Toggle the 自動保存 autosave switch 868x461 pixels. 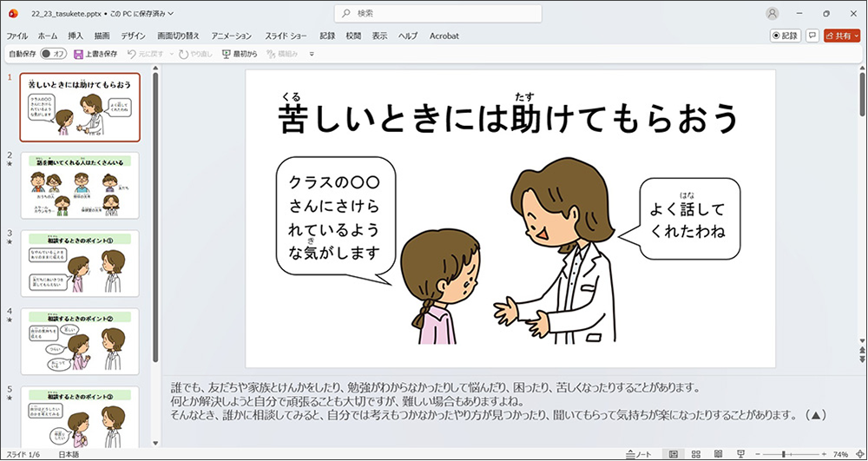53,54
